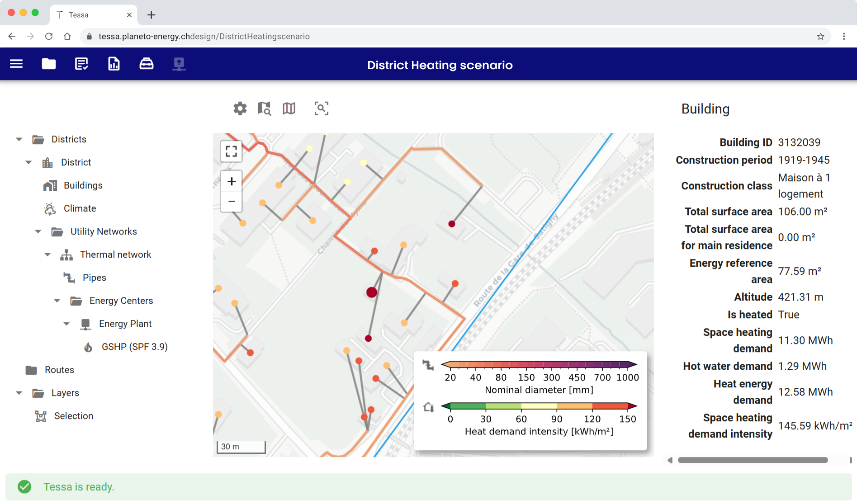Open the hamburger main menu
857x504 pixels.
pyautogui.click(x=16, y=64)
